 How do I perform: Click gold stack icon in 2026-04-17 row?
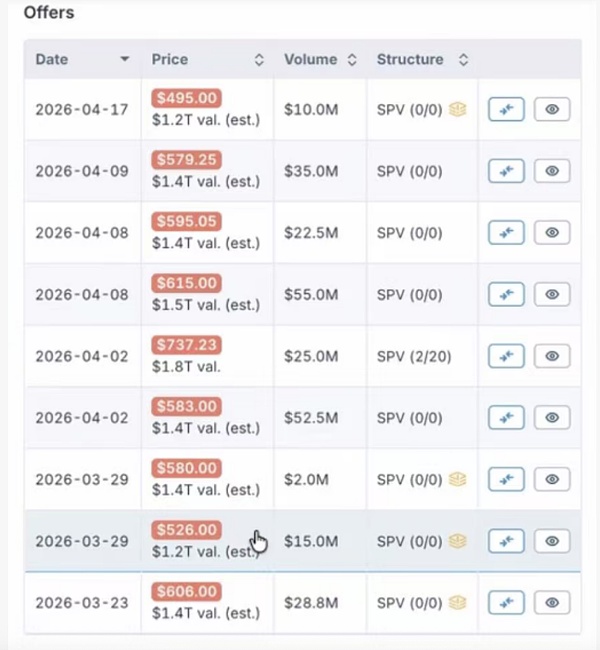coord(458,110)
